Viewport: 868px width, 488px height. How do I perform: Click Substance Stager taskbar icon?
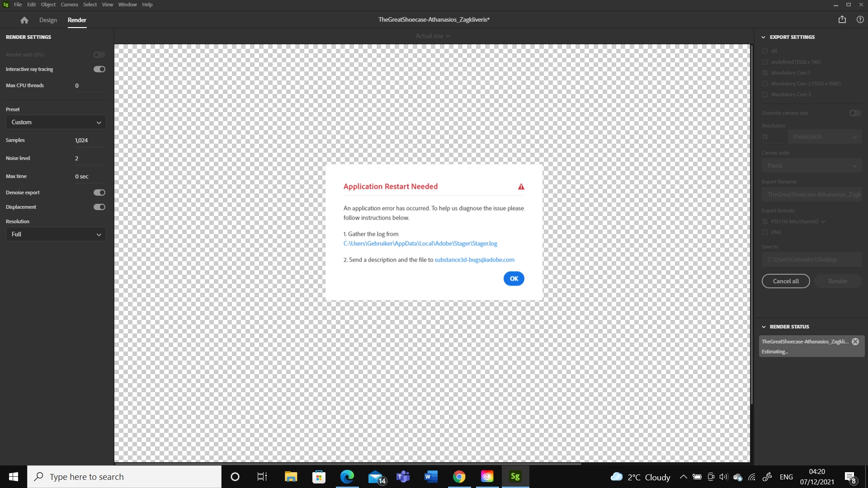click(x=515, y=477)
